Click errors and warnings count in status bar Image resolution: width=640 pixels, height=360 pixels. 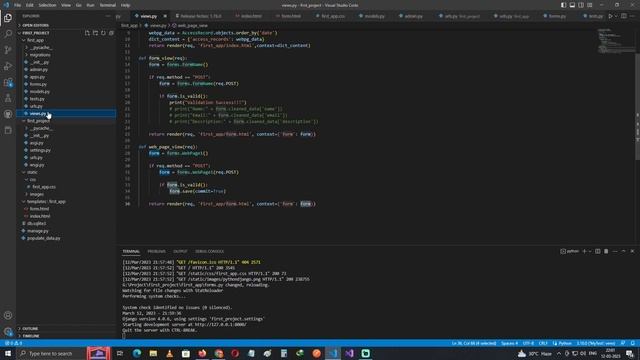[13, 343]
